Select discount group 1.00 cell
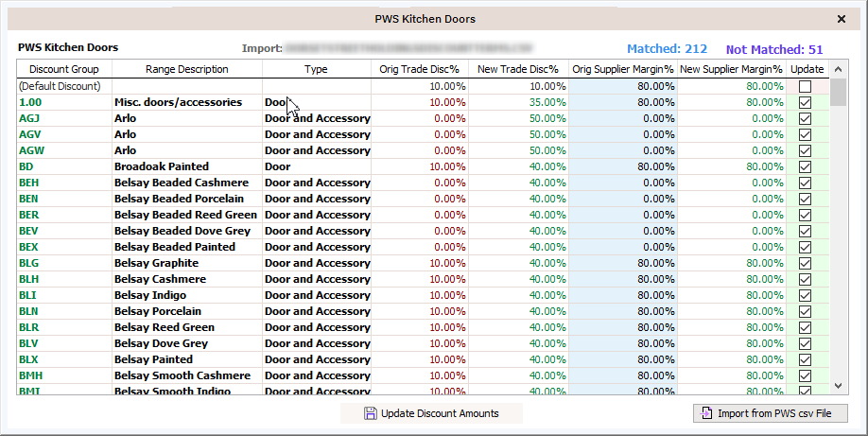This screenshot has width=868, height=436. click(x=64, y=102)
